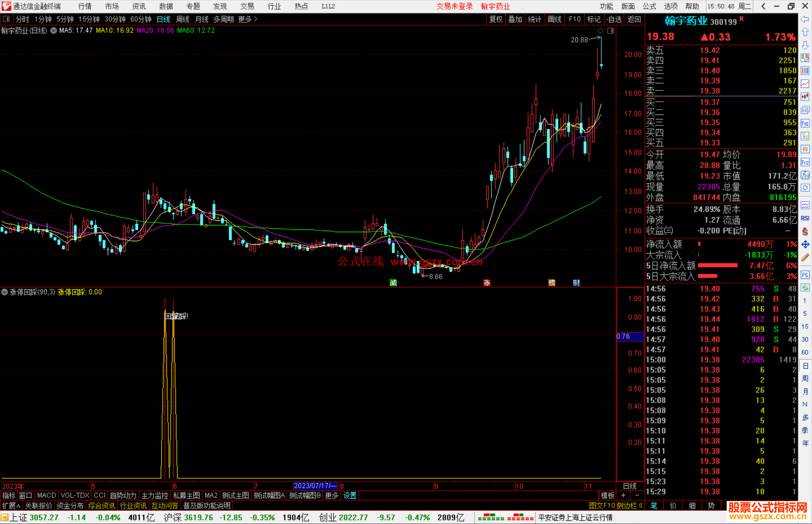Toggle the MA settings circle beside 翰宇药业(日线)
The width and height of the screenshot is (812, 524).
[54, 30]
